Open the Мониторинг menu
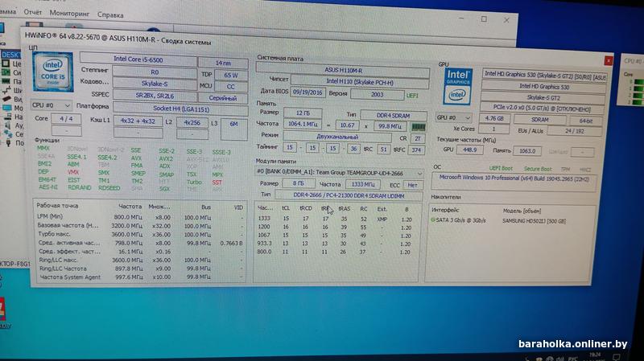The width and height of the screenshot is (644, 361). (x=69, y=14)
